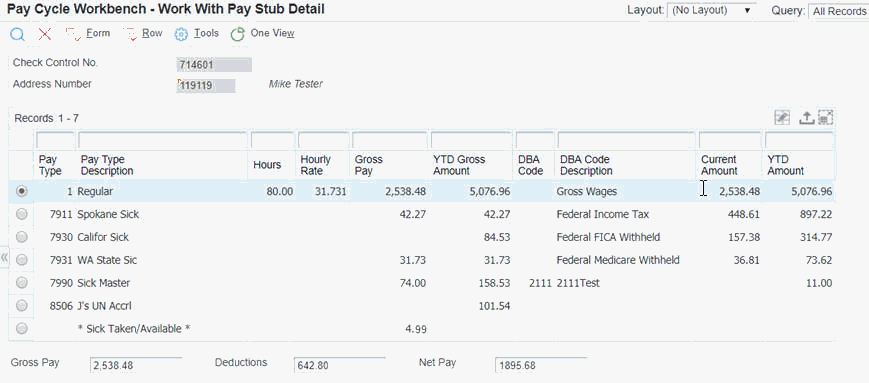Expand the left navigation chevron
Screen dimensions: 869x383
[x=4, y=258]
